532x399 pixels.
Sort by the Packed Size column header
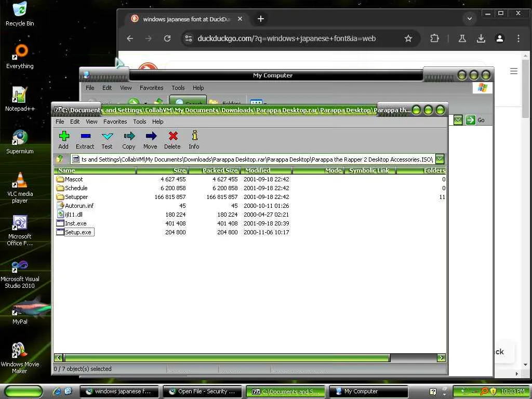[x=215, y=170]
